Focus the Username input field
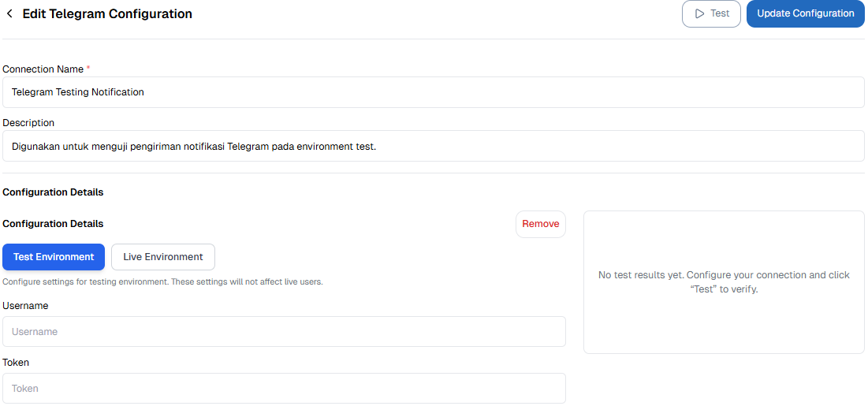The image size is (868, 406). coord(284,332)
